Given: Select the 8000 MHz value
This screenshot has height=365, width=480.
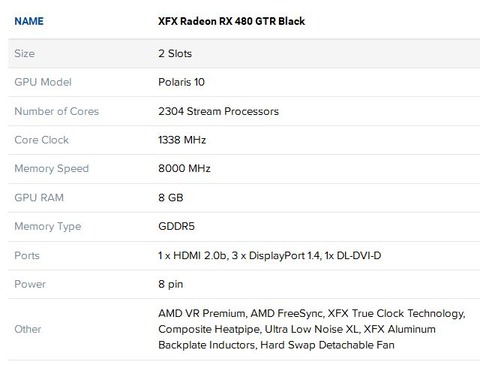Looking at the screenshot, I should [x=184, y=168].
